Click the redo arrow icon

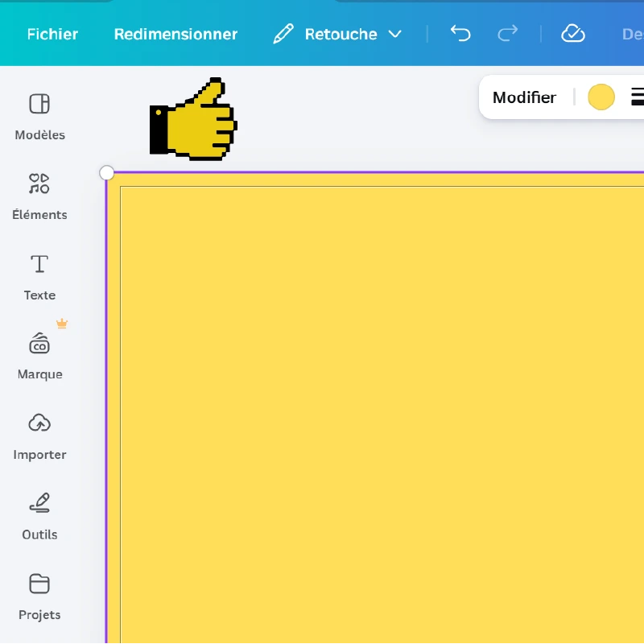(x=508, y=33)
